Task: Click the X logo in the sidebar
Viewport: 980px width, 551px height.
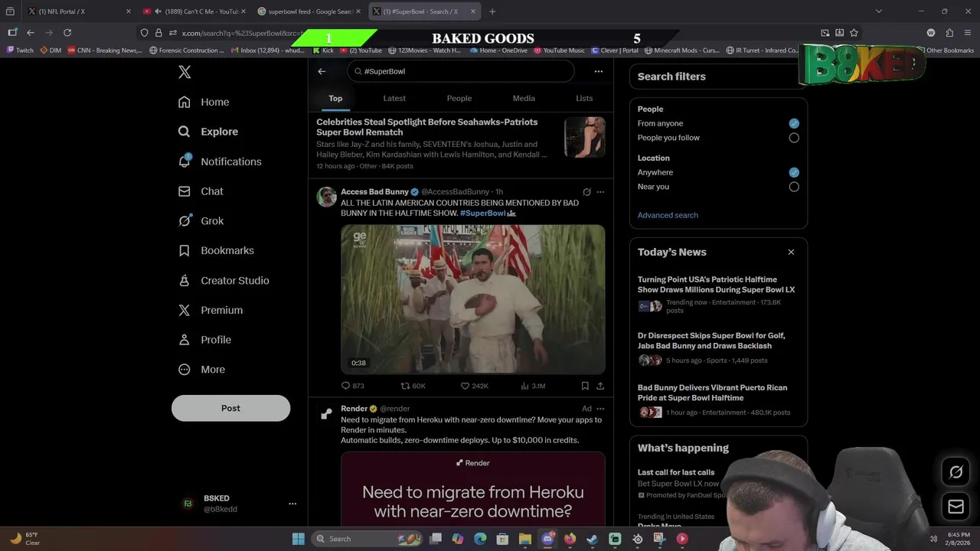Action: pos(185,72)
